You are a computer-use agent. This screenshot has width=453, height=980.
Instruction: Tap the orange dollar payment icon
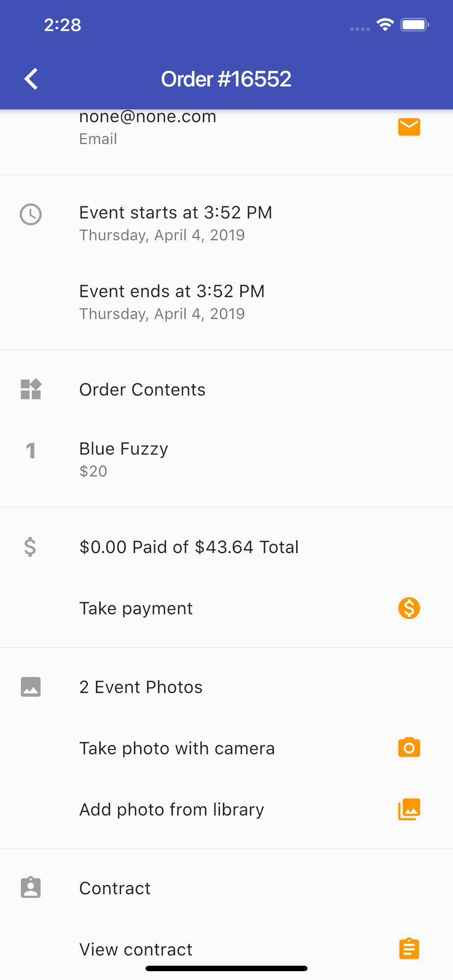[x=409, y=608]
